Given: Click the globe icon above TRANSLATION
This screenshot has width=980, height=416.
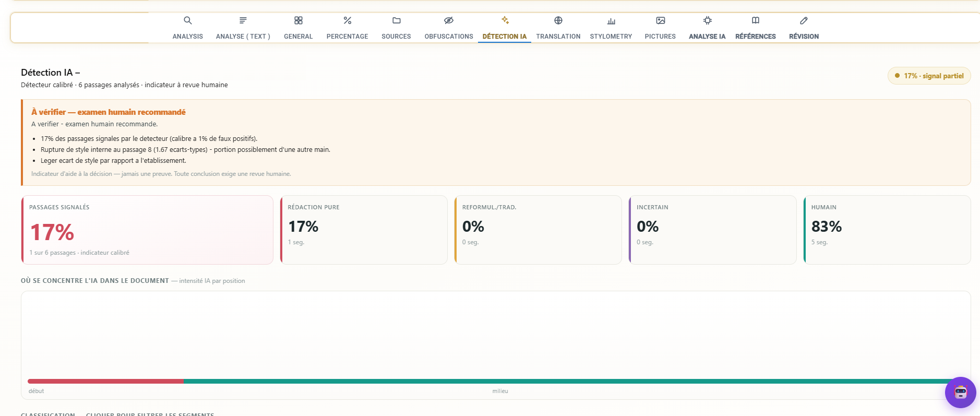Looking at the screenshot, I should coord(558,20).
